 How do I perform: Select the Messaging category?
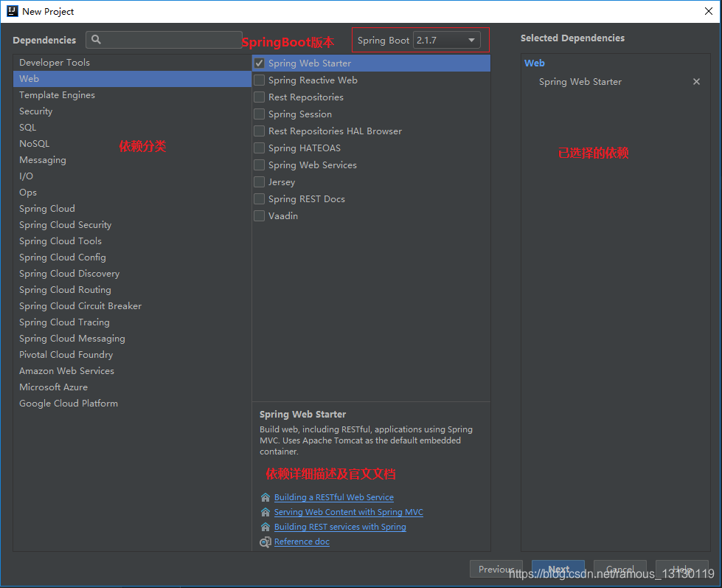point(132,160)
